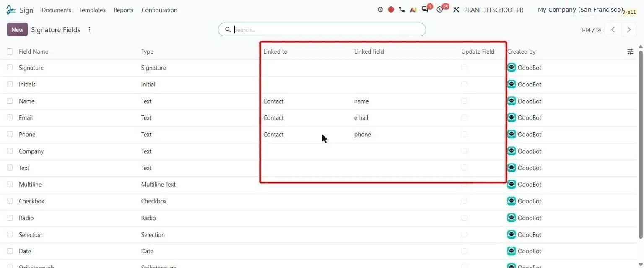Click OdooBot avatar in Company row
This screenshot has height=268, width=644.
click(x=512, y=151)
